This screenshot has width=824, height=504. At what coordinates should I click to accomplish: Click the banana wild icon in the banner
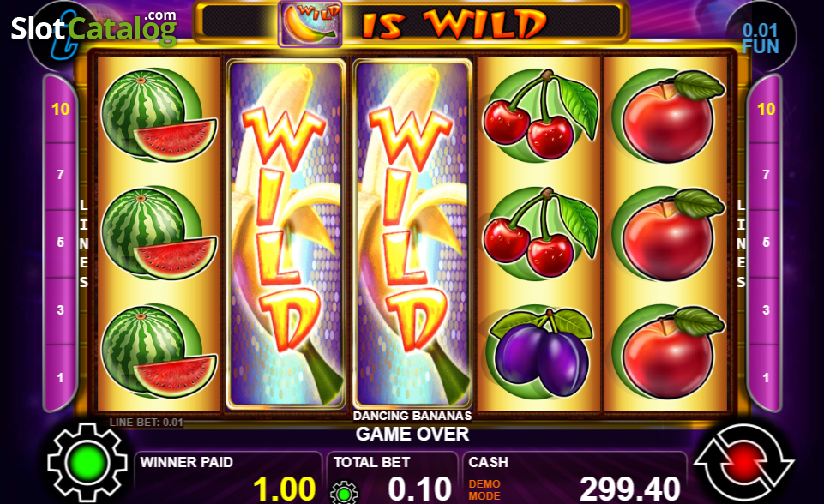coord(310,24)
